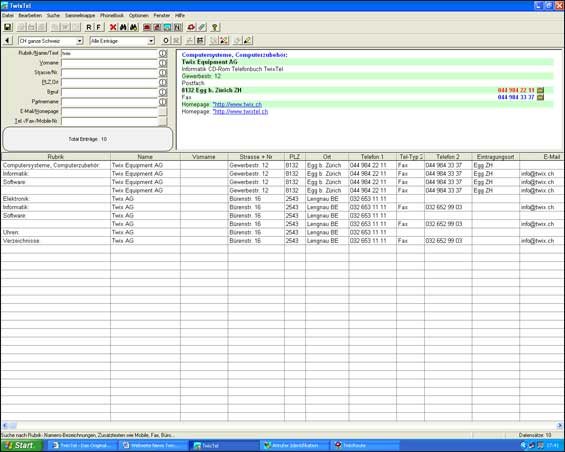Sort by the Ort column header
Viewport: 565px width, 452px height.
click(x=327, y=157)
